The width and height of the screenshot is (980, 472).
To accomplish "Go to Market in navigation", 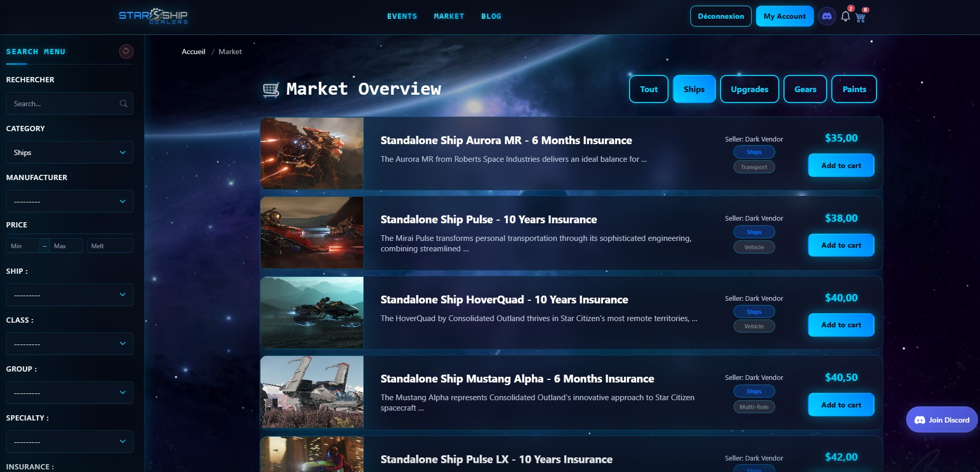I will (449, 16).
